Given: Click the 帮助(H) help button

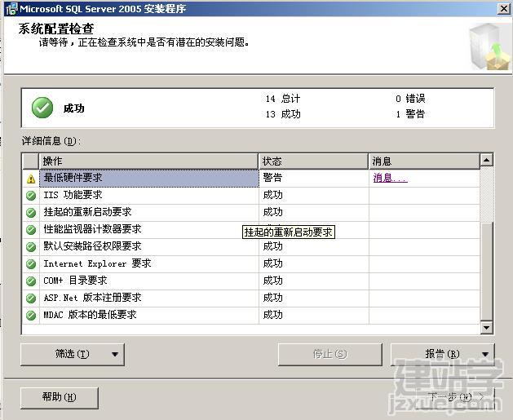Looking at the screenshot, I should [60, 398].
